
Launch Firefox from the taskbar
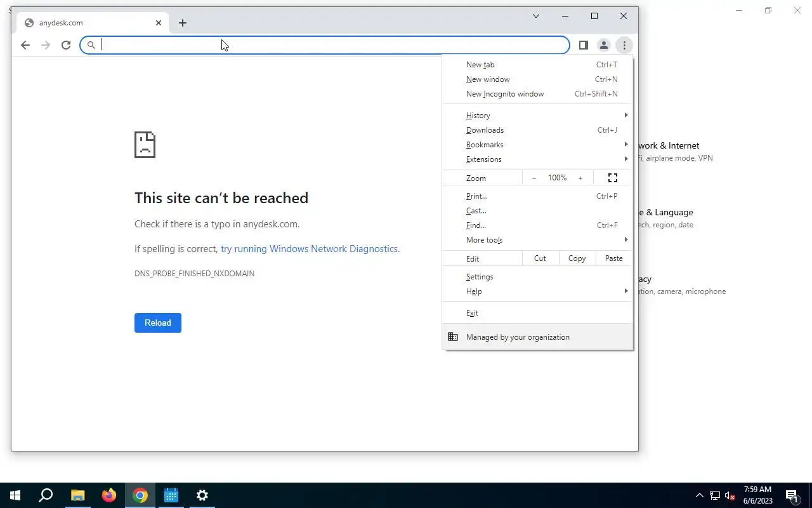(109, 495)
